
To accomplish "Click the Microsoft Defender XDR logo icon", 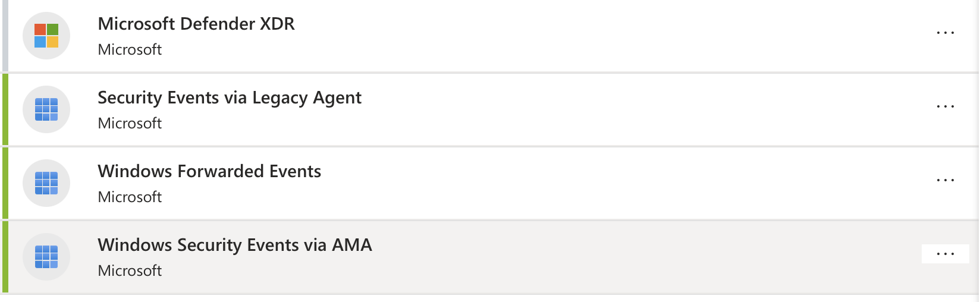I will [x=46, y=36].
